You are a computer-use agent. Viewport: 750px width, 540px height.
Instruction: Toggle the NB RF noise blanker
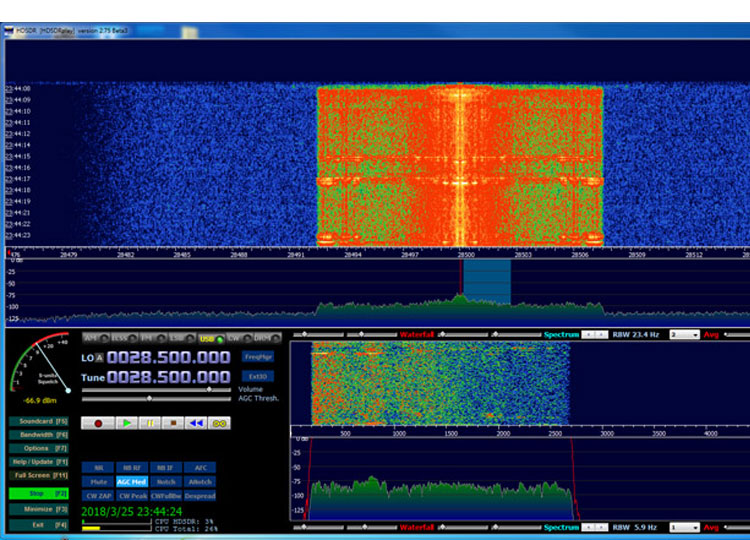point(132,468)
